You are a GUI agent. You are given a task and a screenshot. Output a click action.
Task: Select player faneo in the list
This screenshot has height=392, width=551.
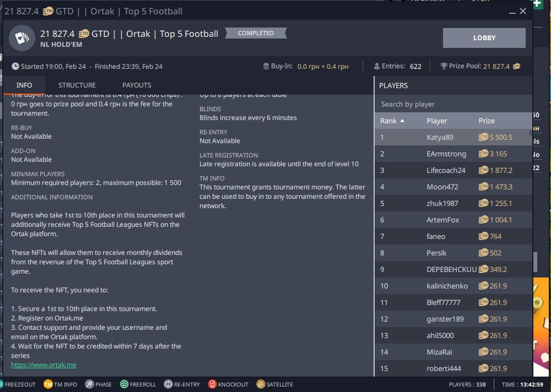(x=453, y=236)
